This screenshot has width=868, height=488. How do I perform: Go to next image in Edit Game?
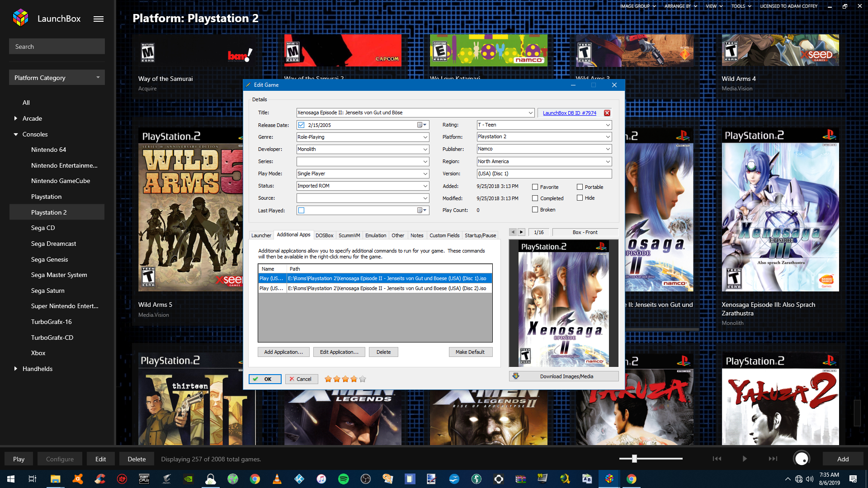(x=521, y=232)
